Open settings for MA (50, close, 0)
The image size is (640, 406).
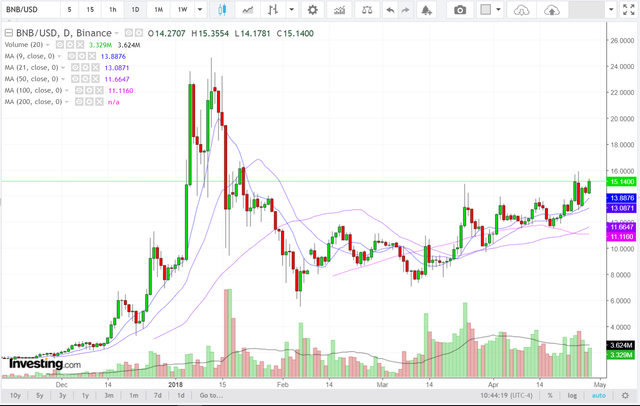(x=85, y=79)
